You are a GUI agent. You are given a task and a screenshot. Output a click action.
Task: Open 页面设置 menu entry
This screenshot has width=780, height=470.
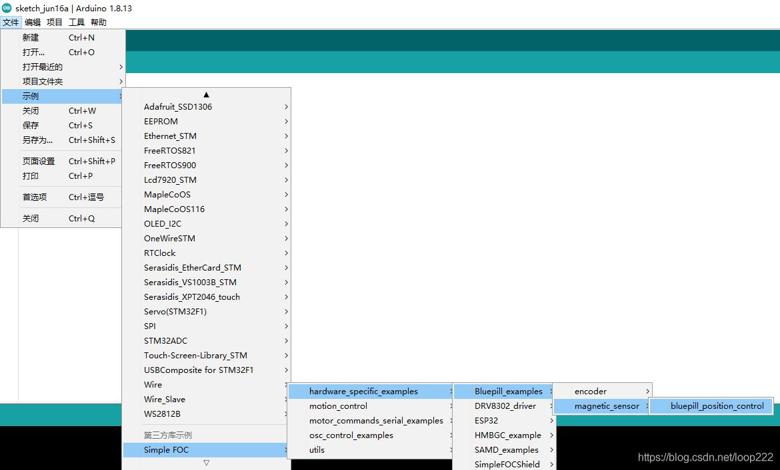[x=62, y=161]
